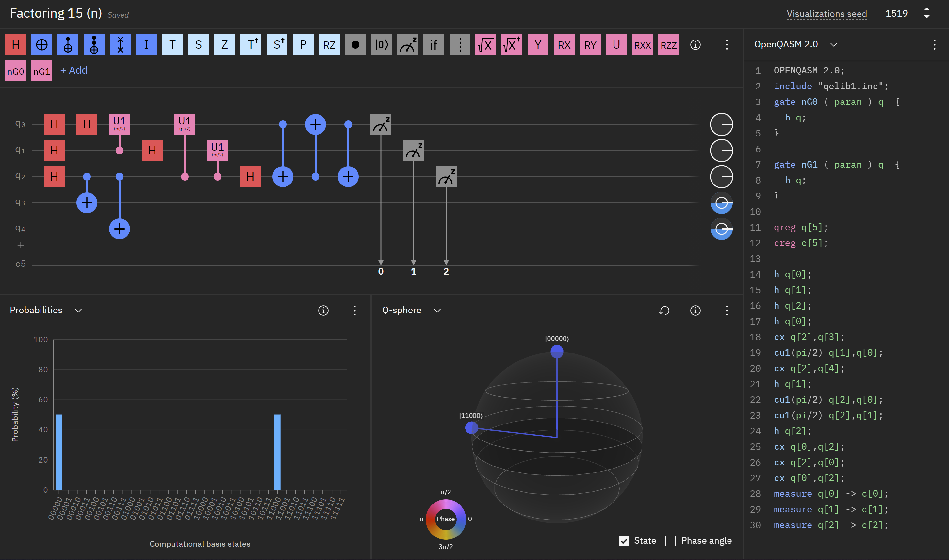Edit the circuit title Factoring 15 (n)
The image size is (949, 560).
(x=56, y=14)
